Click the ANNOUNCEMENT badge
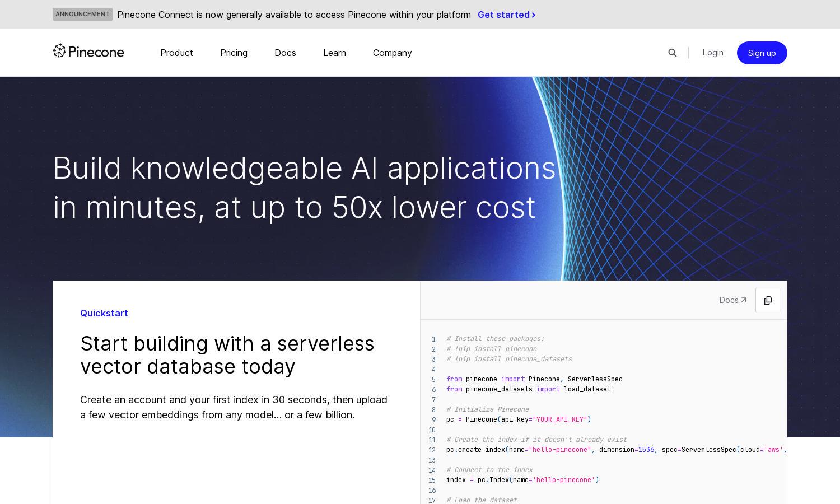Screen dimensions: 840x504 coord(82,14)
